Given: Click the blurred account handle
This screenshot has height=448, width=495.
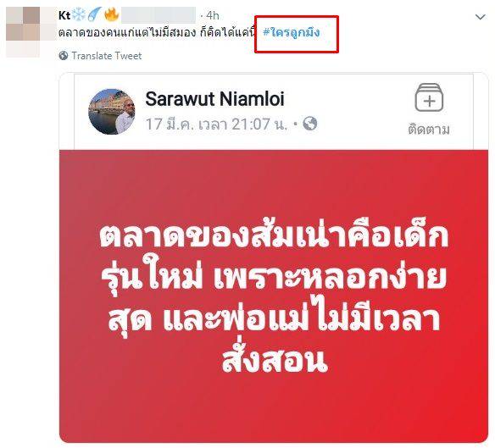Looking at the screenshot, I should click(x=159, y=15).
